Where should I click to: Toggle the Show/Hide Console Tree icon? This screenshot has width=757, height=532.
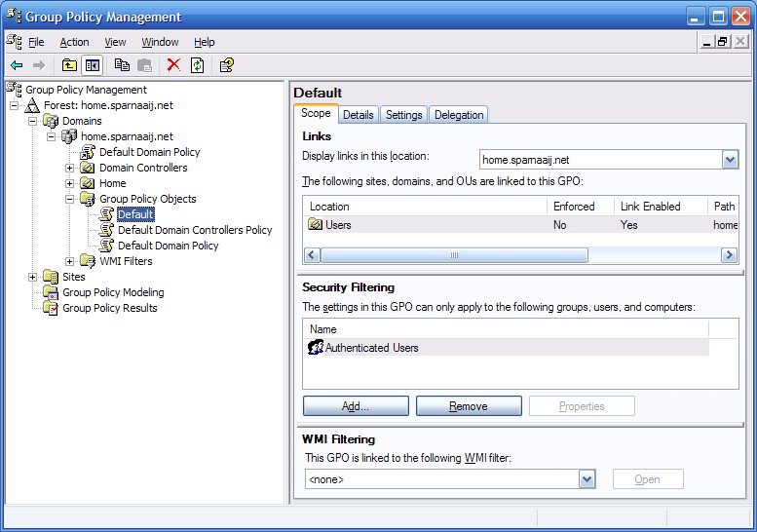coord(93,65)
